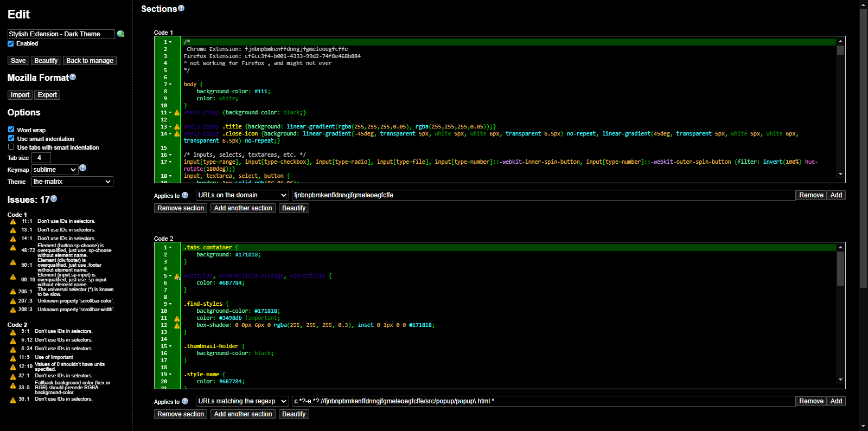Collapse the body rule at Code 1 line 7
This screenshot has height=431, width=868.
coord(170,84)
